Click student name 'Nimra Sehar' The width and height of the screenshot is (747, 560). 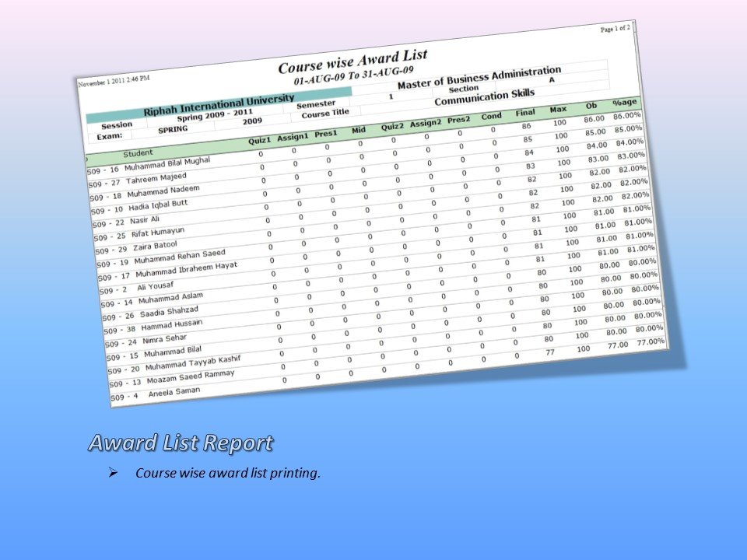(x=165, y=340)
